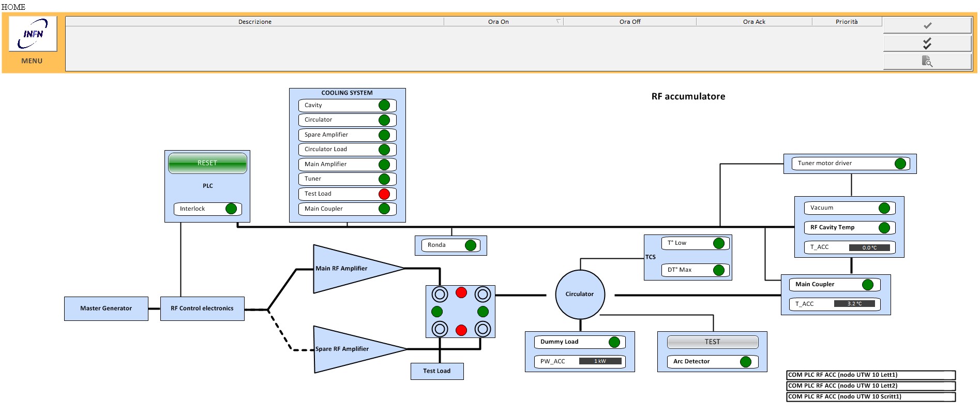
Task: Click the PLC label under RESET
Action: 208,186
